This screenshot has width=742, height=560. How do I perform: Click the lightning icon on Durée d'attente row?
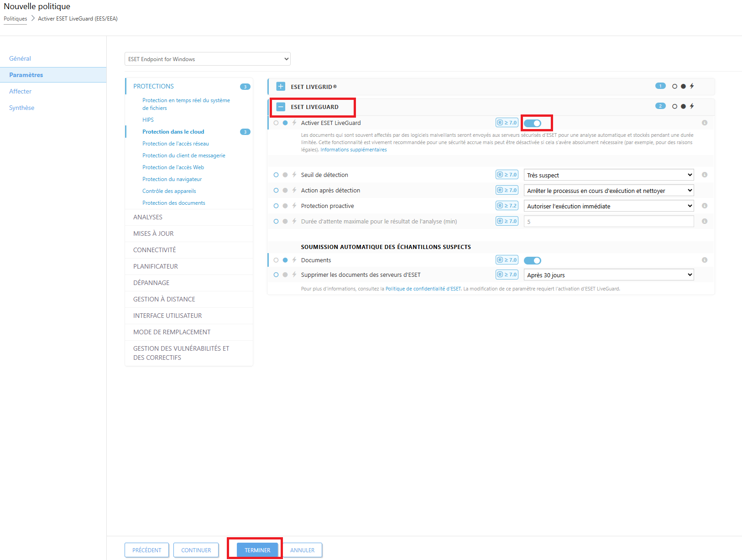click(x=294, y=221)
